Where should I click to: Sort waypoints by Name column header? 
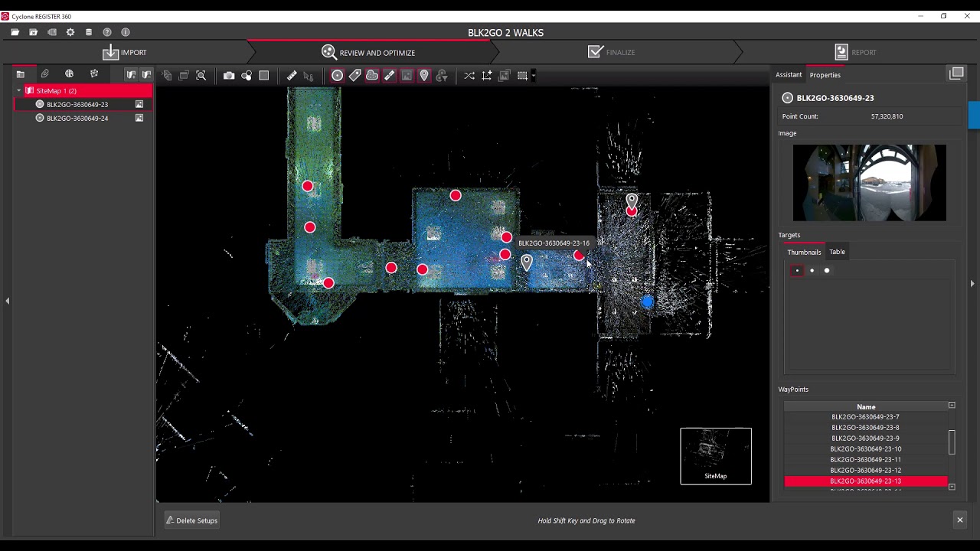pos(866,407)
